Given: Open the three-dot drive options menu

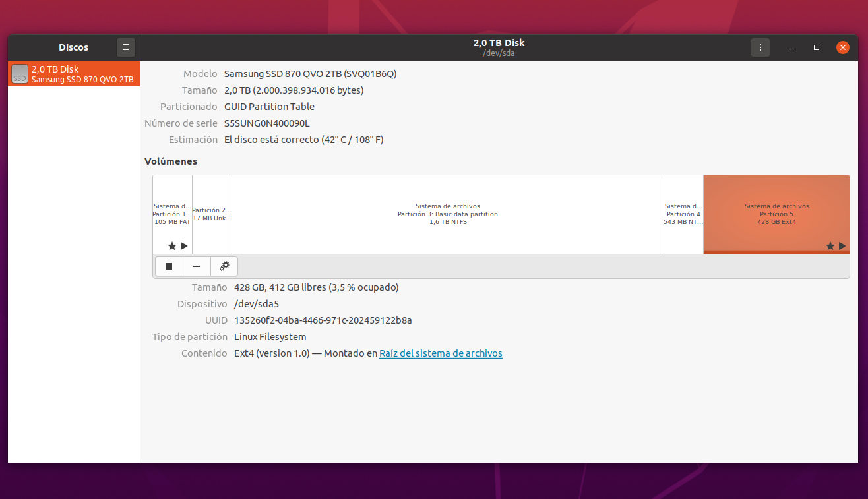Looking at the screenshot, I should (x=760, y=47).
